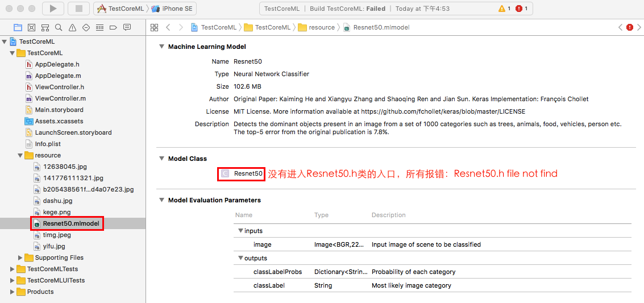The height and width of the screenshot is (303, 644).
Task: Collapse the resource folder
Action: tap(20, 155)
